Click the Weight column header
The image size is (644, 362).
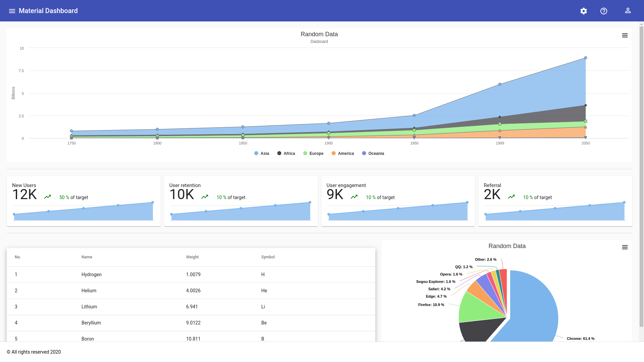pos(192,257)
